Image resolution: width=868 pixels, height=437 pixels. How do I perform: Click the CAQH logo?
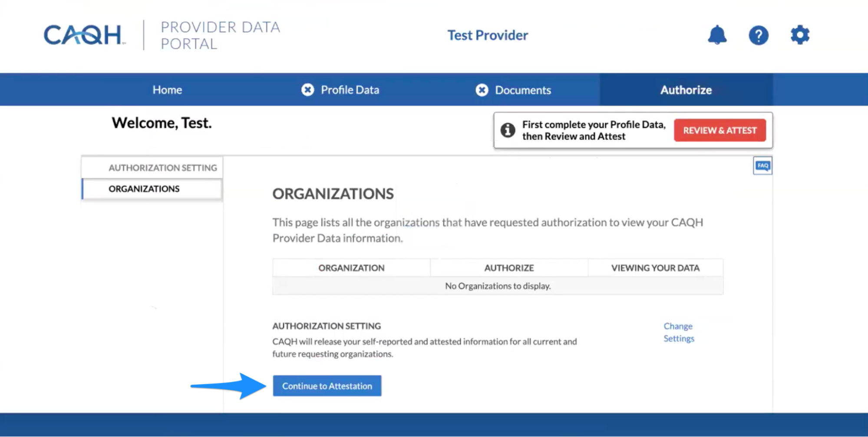84,35
